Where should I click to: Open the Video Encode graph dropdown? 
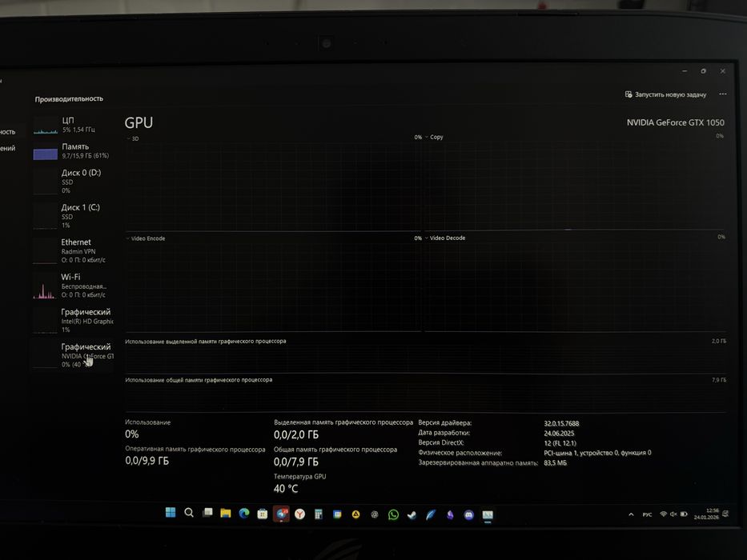[146, 238]
